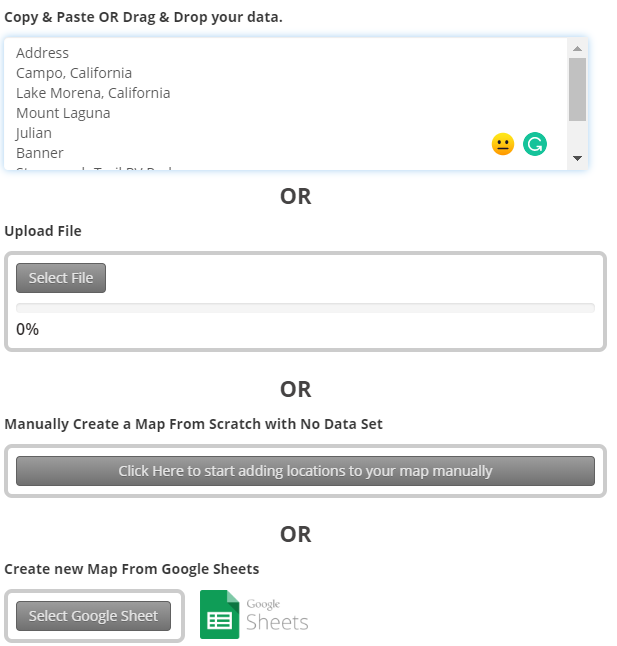The image size is (617, 646).
Task: Click the scrollbar down arrow in the data box
Action: tap(577, 159)
